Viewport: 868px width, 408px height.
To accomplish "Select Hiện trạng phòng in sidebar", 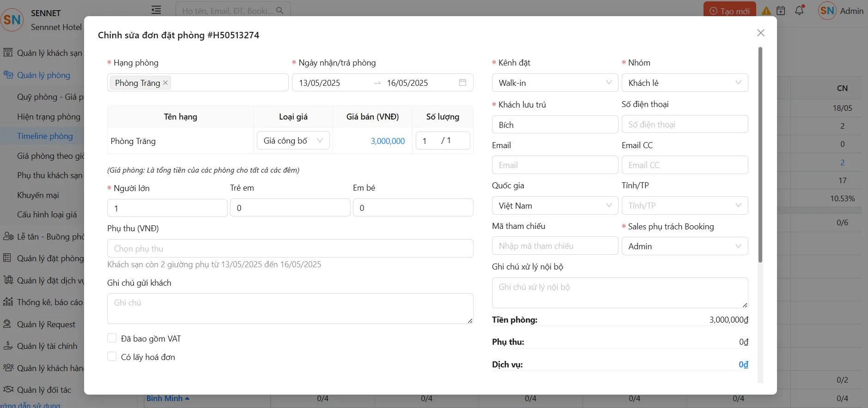I will point(49,117).
